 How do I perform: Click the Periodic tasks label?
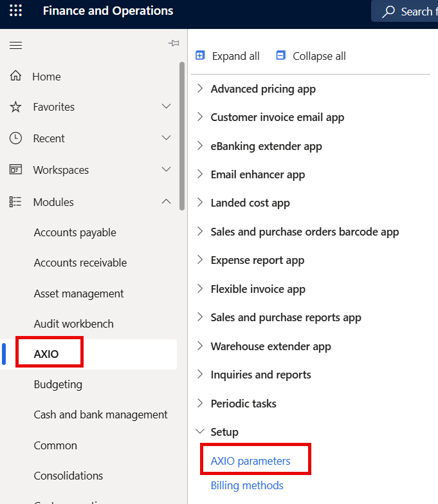(x=243, y=404)
